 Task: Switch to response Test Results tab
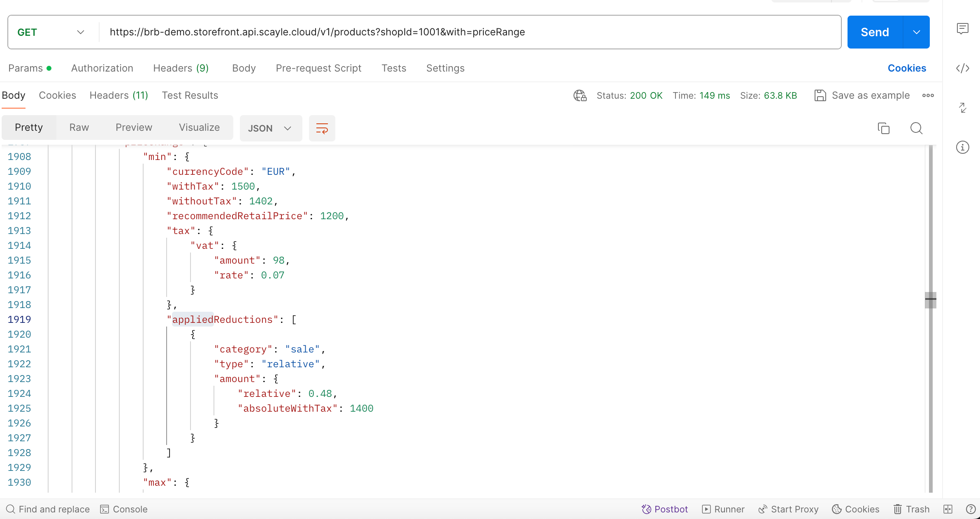pos(190,95)
